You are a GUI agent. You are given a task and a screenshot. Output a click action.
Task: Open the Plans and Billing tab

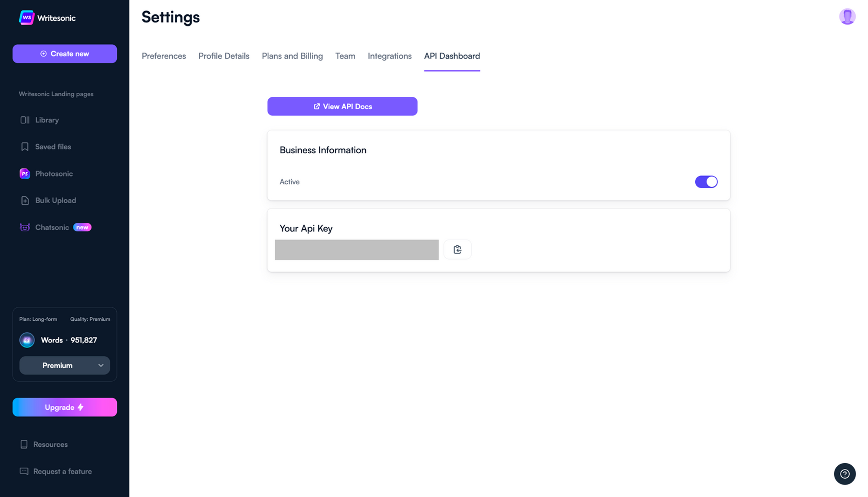point(292,56)
